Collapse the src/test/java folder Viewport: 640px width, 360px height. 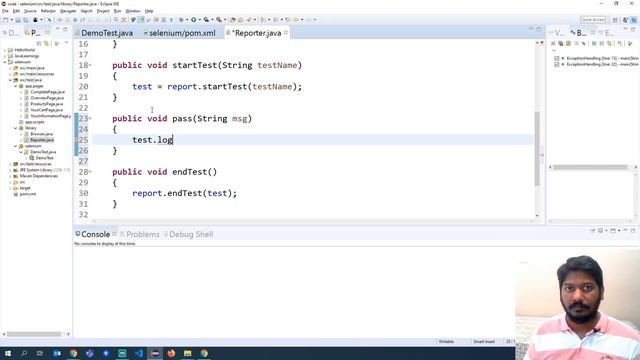tap(10, 80)
